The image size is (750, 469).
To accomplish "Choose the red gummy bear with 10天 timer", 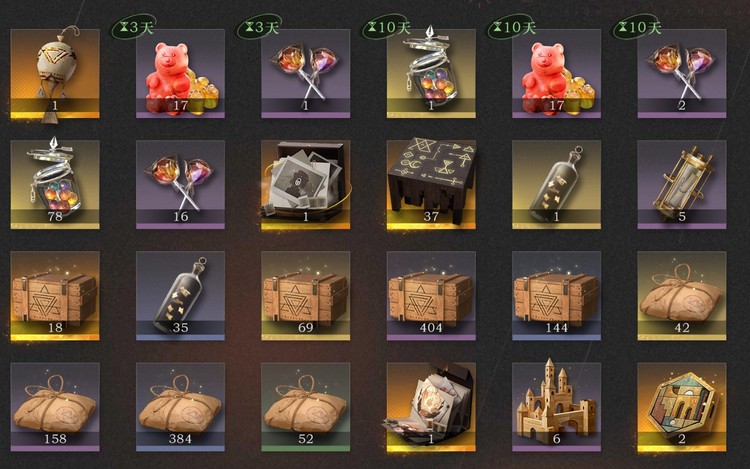I will pyautogui.click(x=556, y=73).
